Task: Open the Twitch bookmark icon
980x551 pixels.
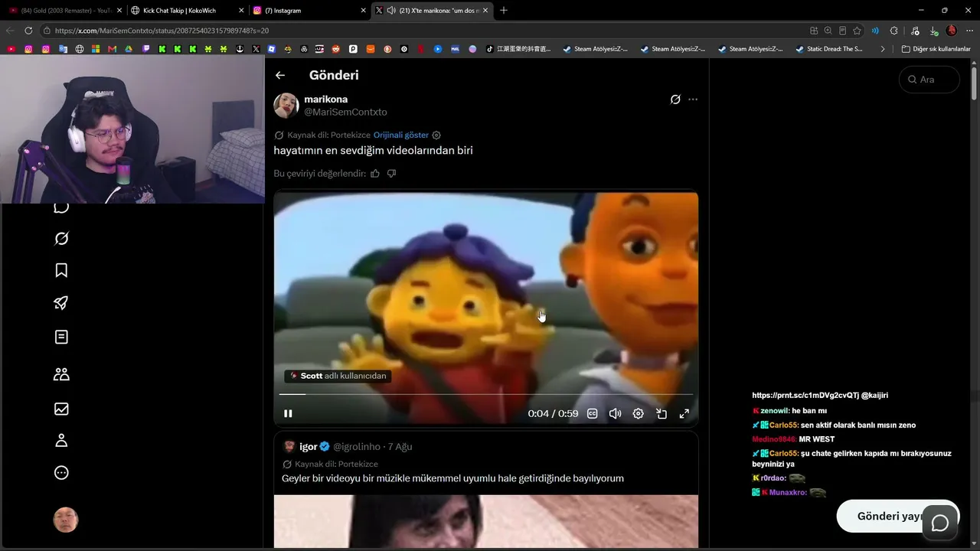Action: pos(146,49)
